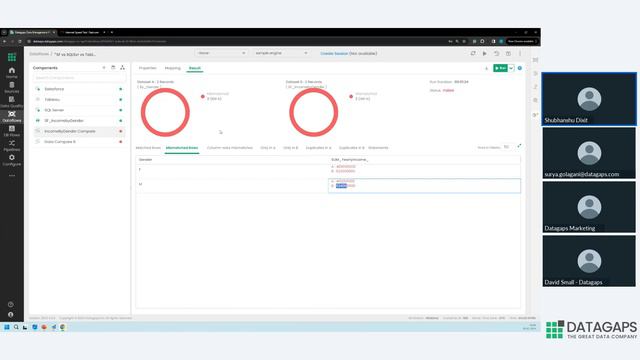Open the Dataflows section in the sidebar
640x360 pixels.
(x=11, y=117)
